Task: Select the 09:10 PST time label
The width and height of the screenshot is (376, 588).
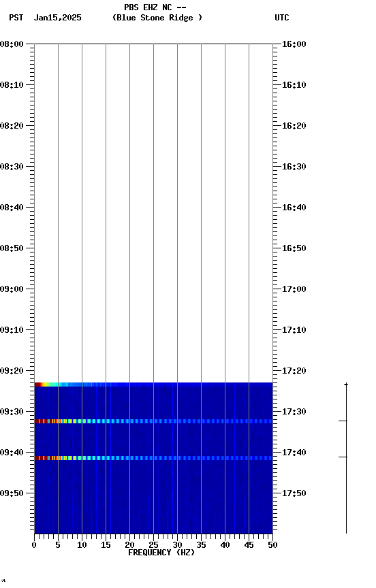Action: [12, 330]
